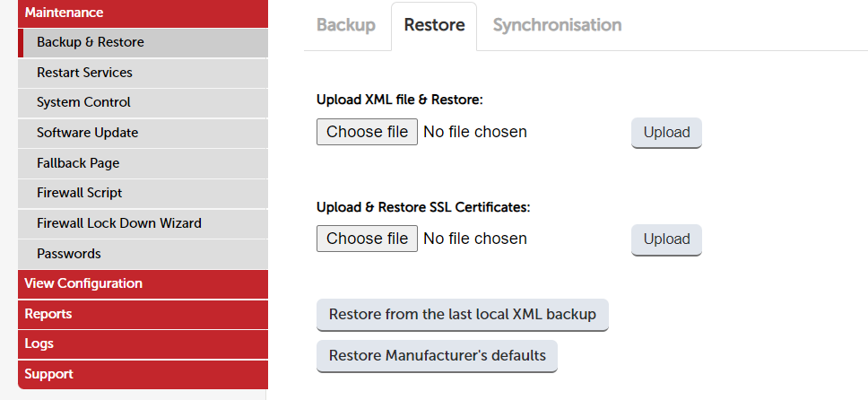Collapse the Maintenance menu section
The height and width of the screenshot is (400, 868).
click(x=143, y=13)
